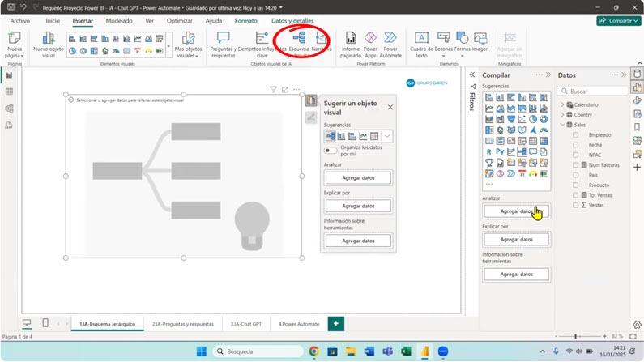The width and height of the screenshot is (644, 362).
Task: Expand the Country table in Datos
Action: 562,114
